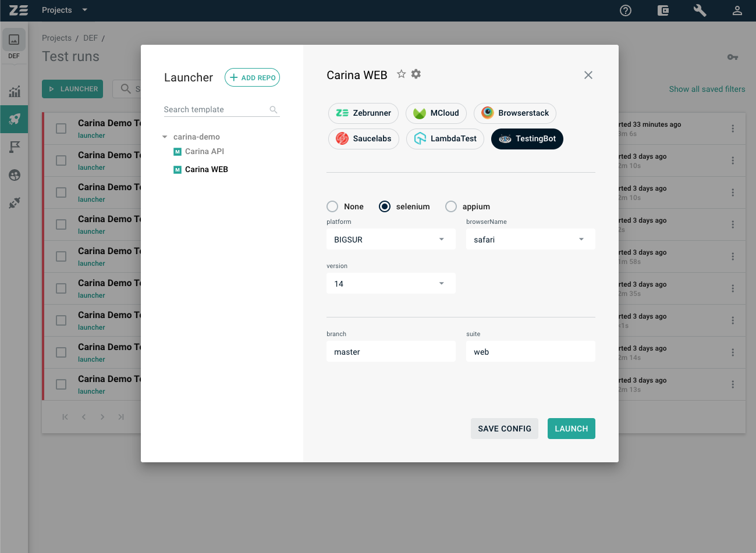Open the platform BIGSUR dropdown
This screenshot has width=756, height=553.
click(391, 240)
